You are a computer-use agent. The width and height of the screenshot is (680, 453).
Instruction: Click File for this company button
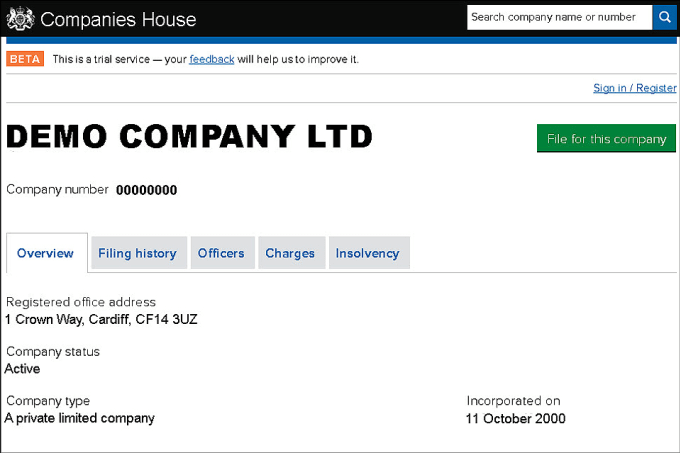pyautogui.click(x=606, y=138)
